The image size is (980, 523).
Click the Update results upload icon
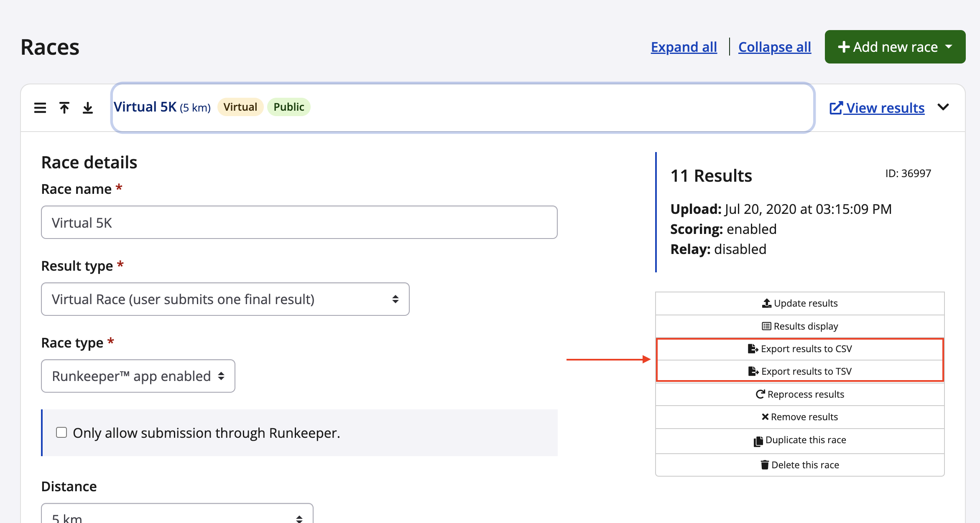[x=766, y=303]
